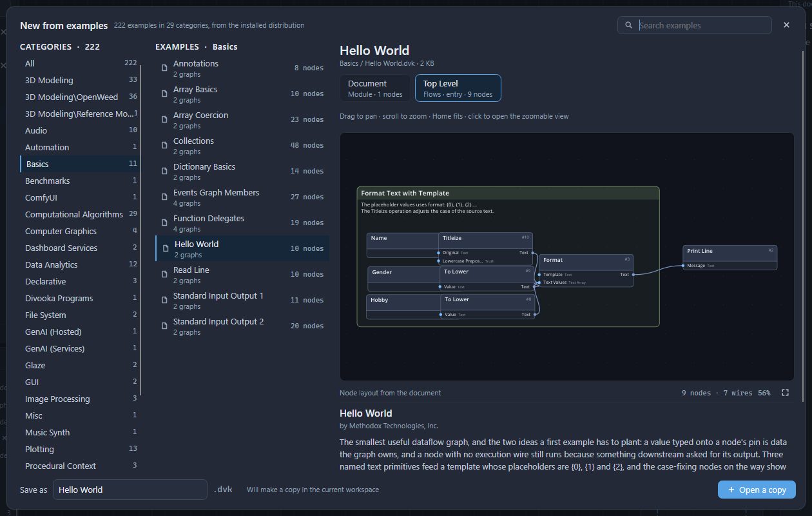Viewport: 812px width, 516px height.
Task: Click the file icon beside Annotations
Action: 164,68
